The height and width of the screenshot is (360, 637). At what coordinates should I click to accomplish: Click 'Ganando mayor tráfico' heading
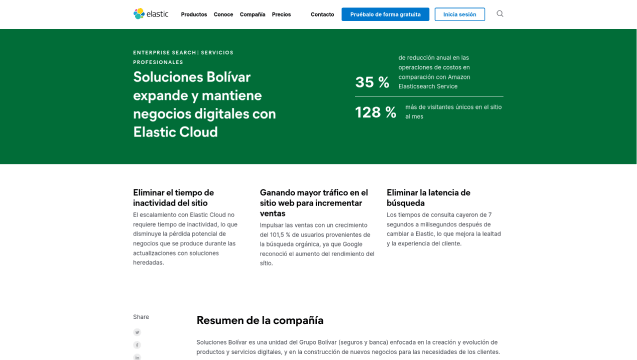click(x=314, y=203)
